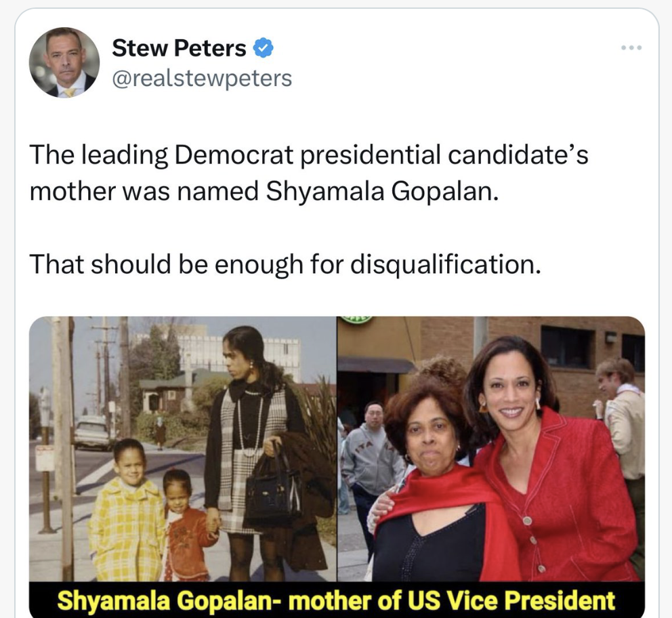Select the line about disqualification
The image size is (672, 618).
(x=285, y=264)
